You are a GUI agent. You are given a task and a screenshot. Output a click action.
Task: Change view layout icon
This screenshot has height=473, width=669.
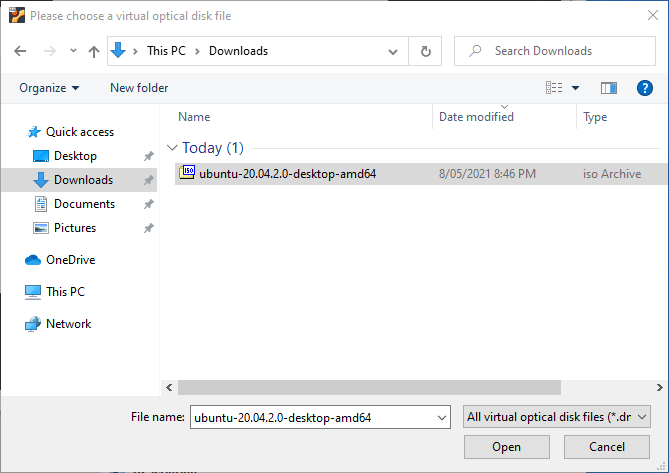[x=554, y=88]
